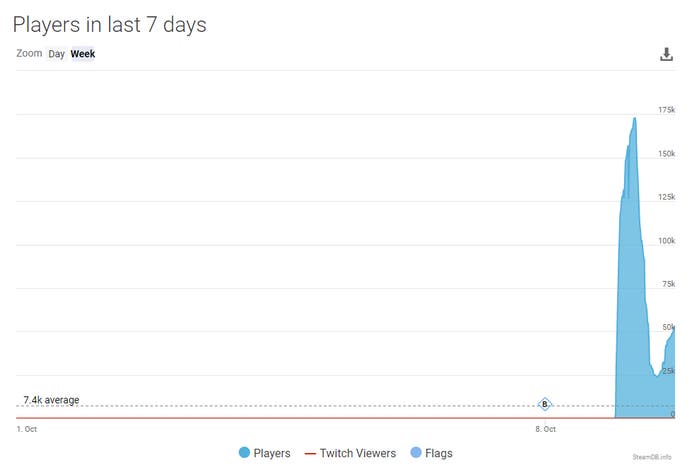Click the 7.4k average label
This screenshot has width=690, height=470.
point(51,400)
